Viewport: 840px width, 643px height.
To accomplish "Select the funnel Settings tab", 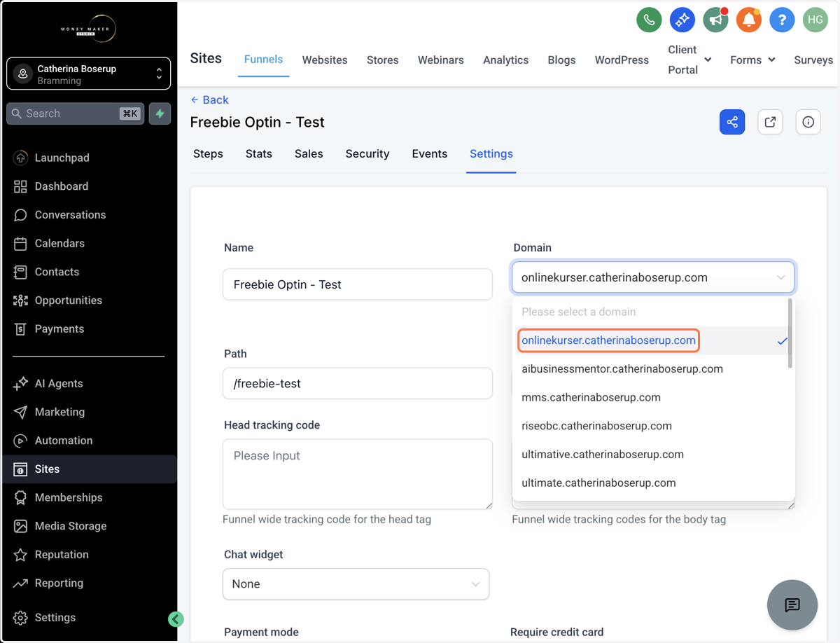I will tap(491, 154).
